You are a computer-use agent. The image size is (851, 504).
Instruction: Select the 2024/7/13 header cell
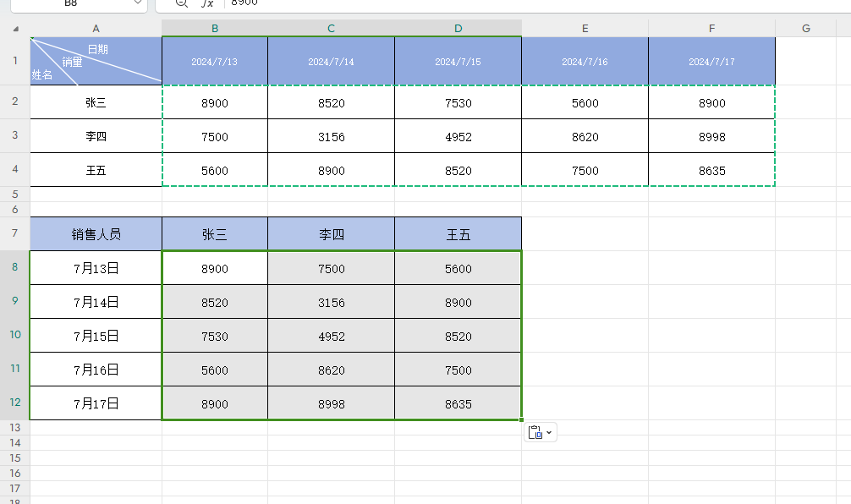coord(215,61)
